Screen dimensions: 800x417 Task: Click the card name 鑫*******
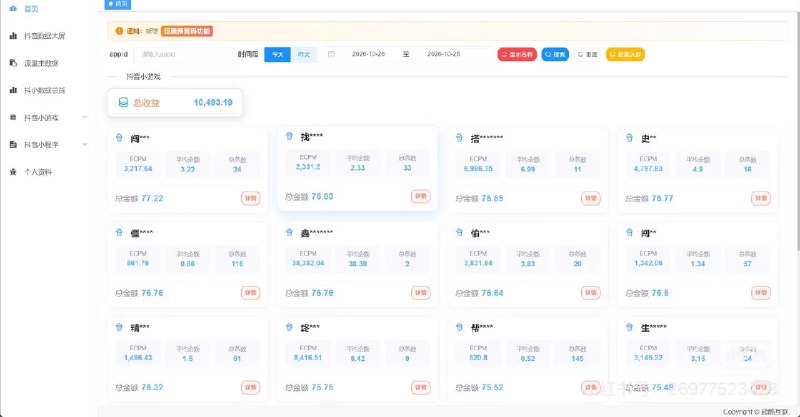point(317,233)
